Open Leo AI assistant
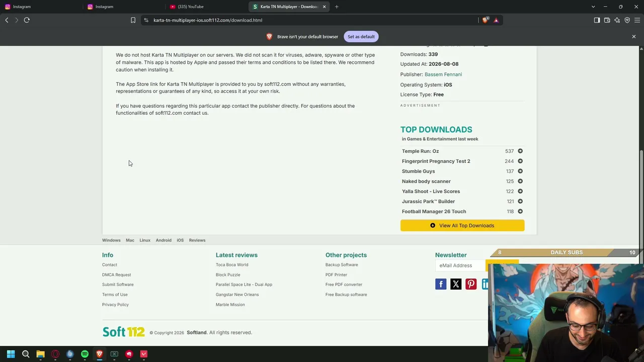 pyautogui.click(x=617, y=20)
